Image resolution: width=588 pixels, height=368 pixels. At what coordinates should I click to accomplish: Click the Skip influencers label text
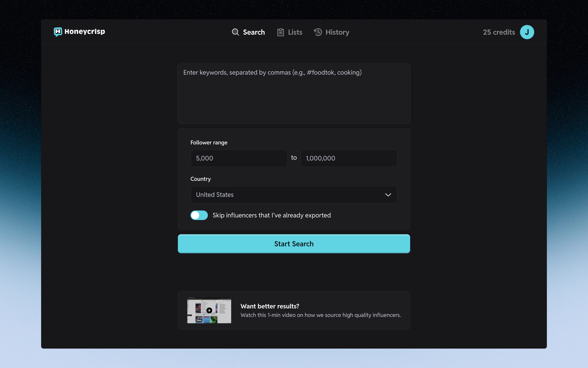pyautogui.click(x=272, y=215)
